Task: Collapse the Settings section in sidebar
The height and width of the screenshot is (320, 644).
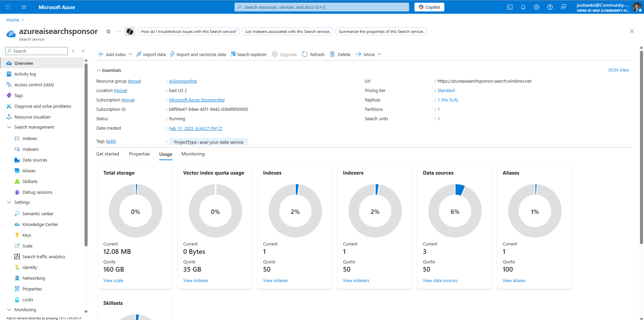Action: click(9, 202)
